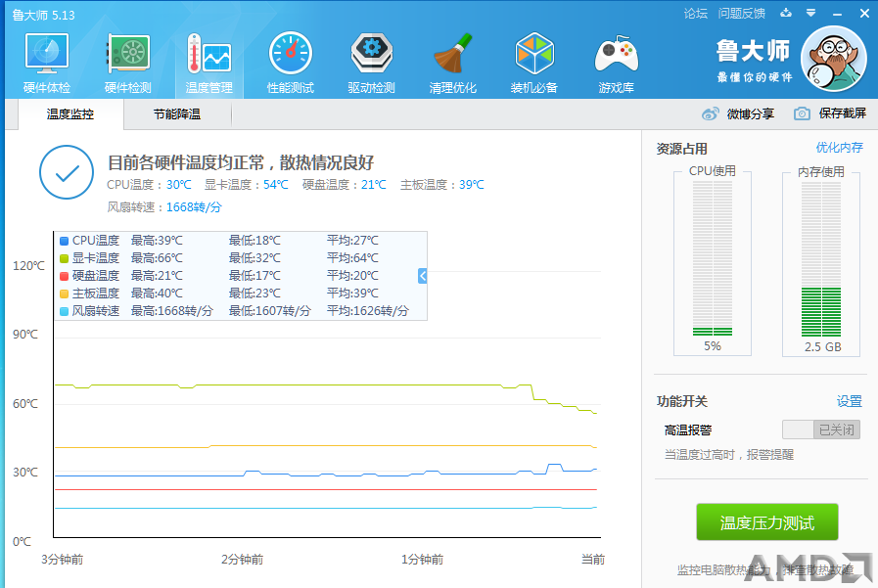Click the CPU使用 usage bar meter
The height and width of the screenshot is (588, 878).
tap(713, 257)
